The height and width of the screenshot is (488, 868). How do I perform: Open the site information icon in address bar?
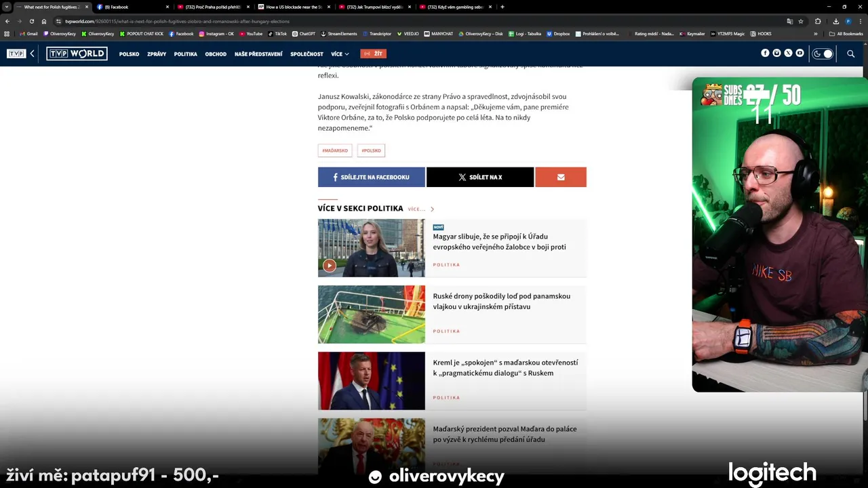click(59, 21)
